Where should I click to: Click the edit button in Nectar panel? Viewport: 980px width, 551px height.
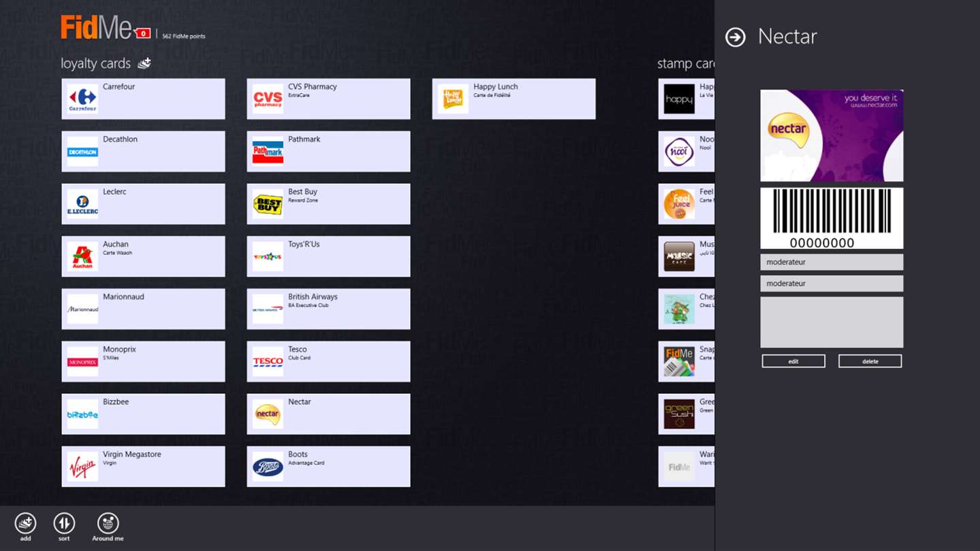point(794,361)
